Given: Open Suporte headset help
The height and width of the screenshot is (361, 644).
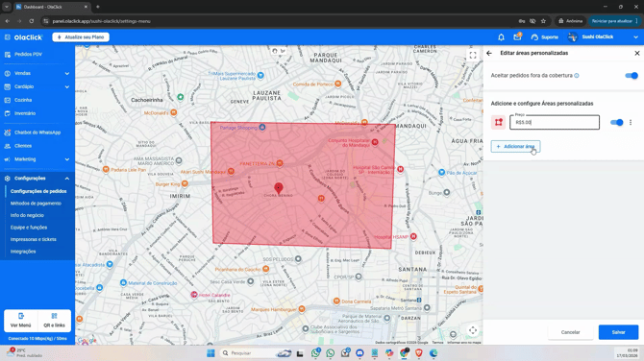Looking at the screenshot, I should pyautogui.click(x=545, y=37).
